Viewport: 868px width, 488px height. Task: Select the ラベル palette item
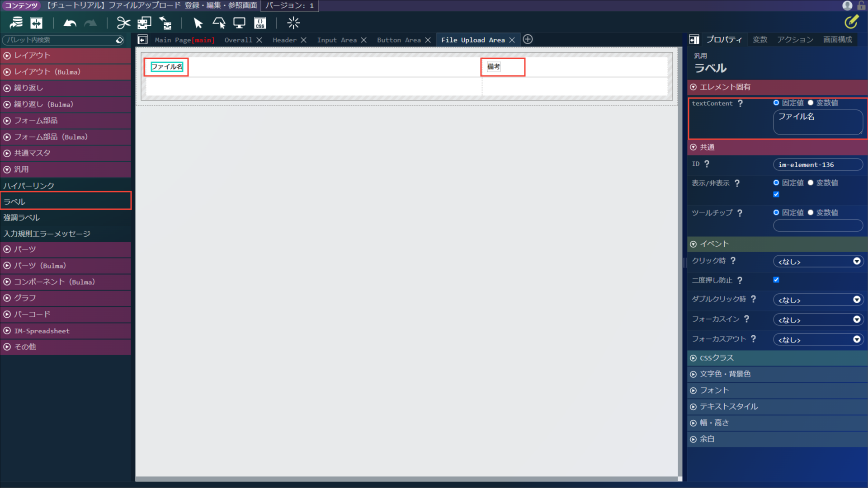66,202
